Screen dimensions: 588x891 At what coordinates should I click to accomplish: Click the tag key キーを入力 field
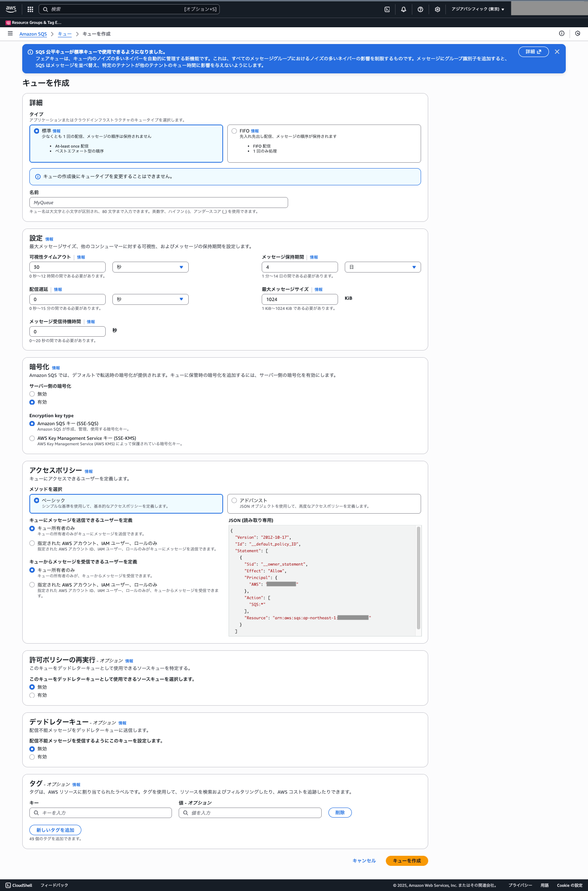pyautogui.click(x=101, y=813)
